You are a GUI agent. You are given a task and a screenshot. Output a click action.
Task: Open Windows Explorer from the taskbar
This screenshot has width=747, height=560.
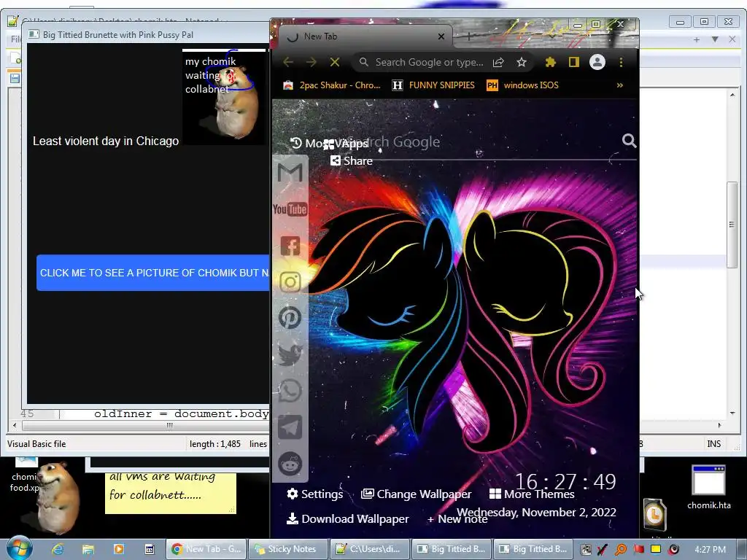point(88,549)
